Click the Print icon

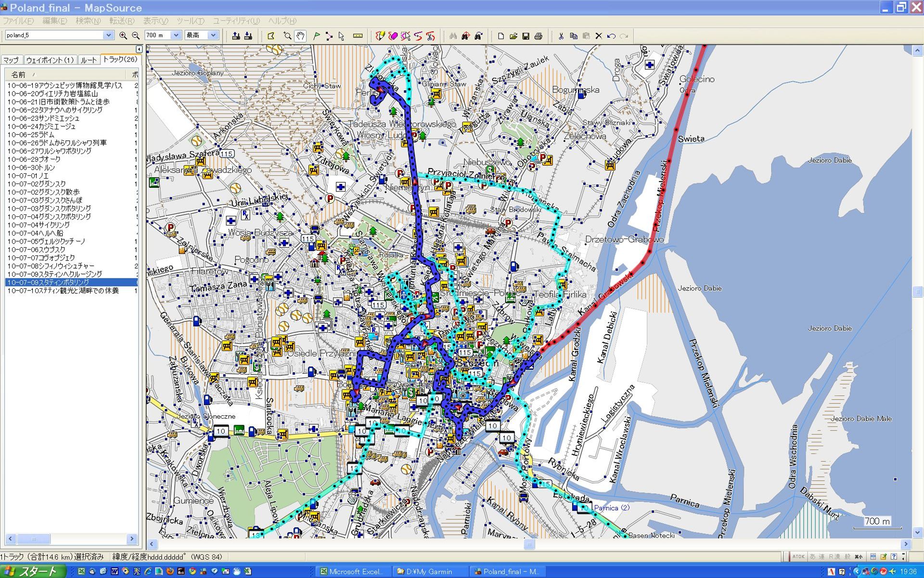click(539, 36)
